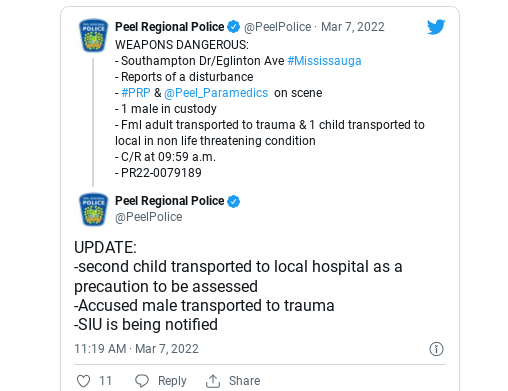
Task: Open the #Mississauga hashtag
Action: [324, 61]
